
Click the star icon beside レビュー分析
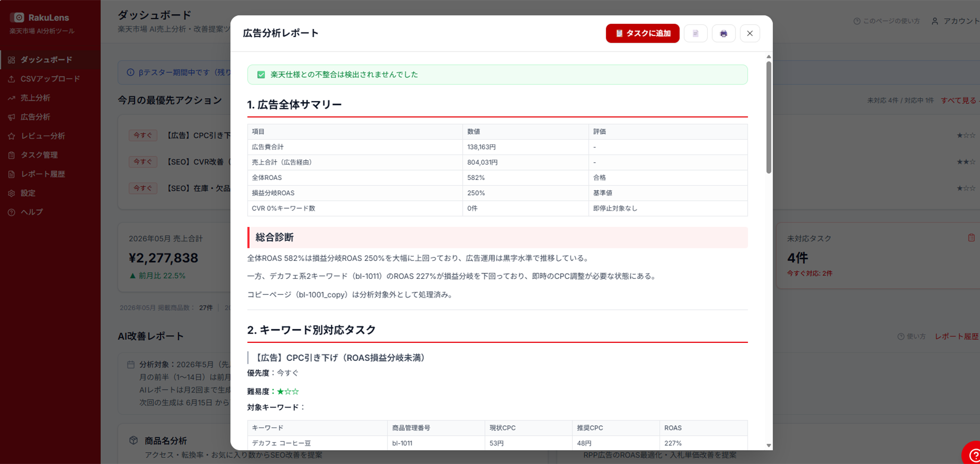click(x=11, y=137)
